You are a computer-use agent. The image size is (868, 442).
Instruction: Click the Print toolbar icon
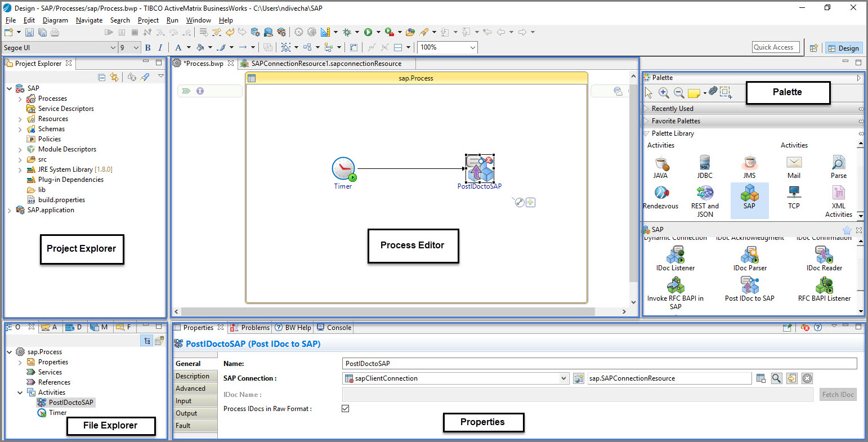point(55,33)
